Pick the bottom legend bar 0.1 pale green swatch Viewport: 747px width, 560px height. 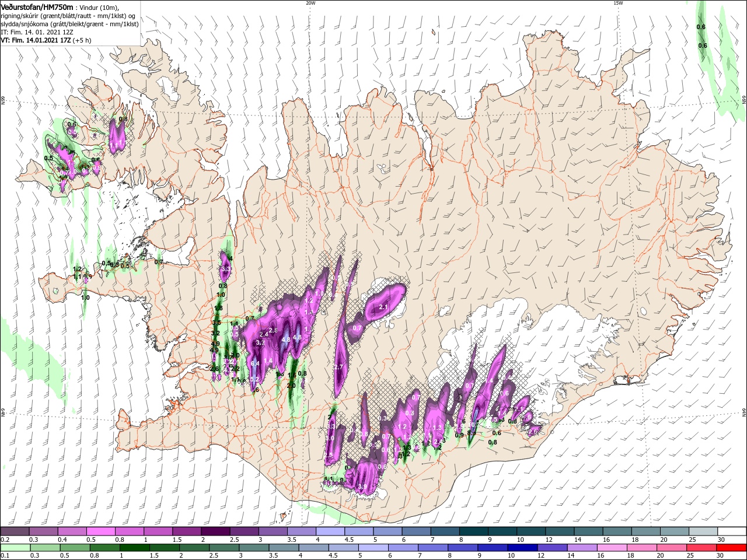coord(15,548)
